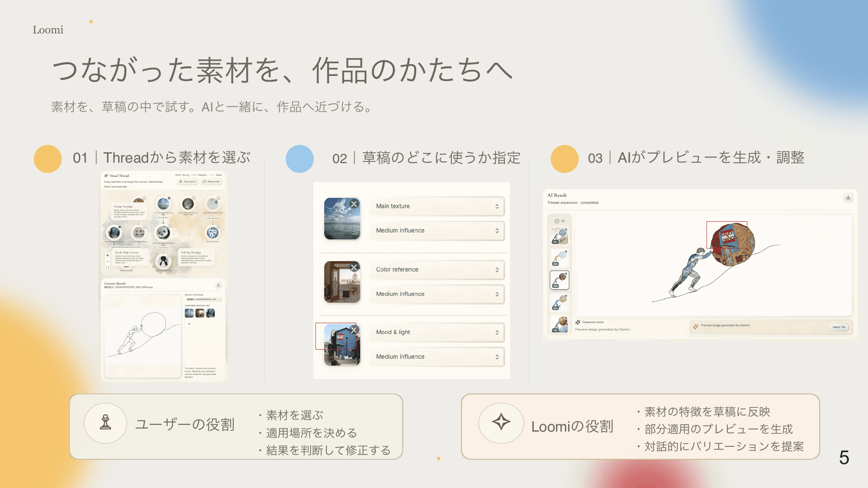The height and width of the screenshot is (488, 868).
Task: Select history preview #23
Action: (x=559, y=302)
